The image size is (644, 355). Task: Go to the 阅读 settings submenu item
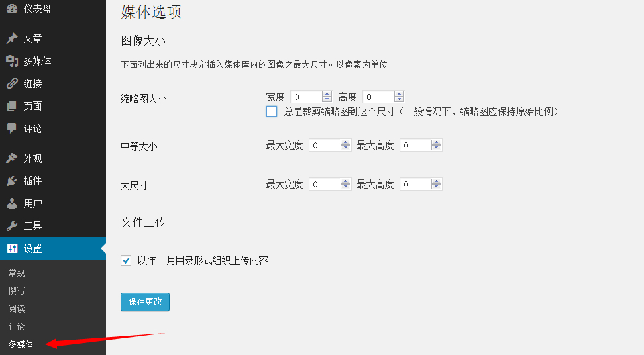17,309
